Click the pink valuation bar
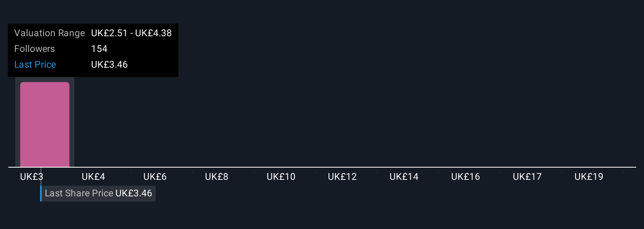Screen dimensions: 644x229 point(45,124)
